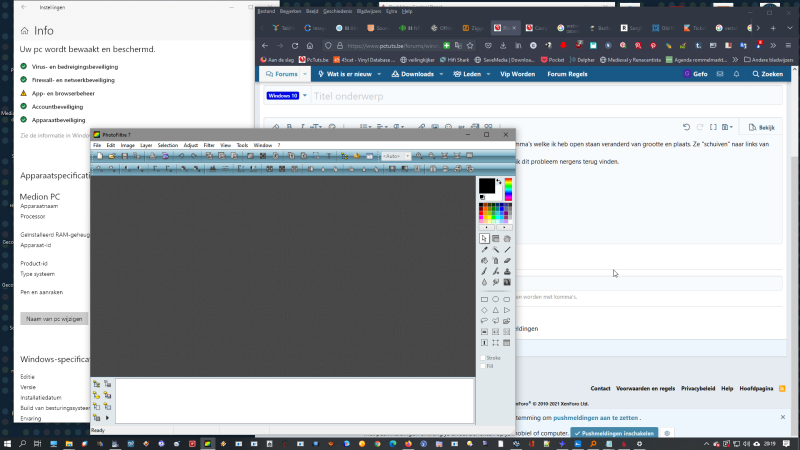Pick the pipette color picker tool
This screenshot has width=800, height=450.
point(485,250)
